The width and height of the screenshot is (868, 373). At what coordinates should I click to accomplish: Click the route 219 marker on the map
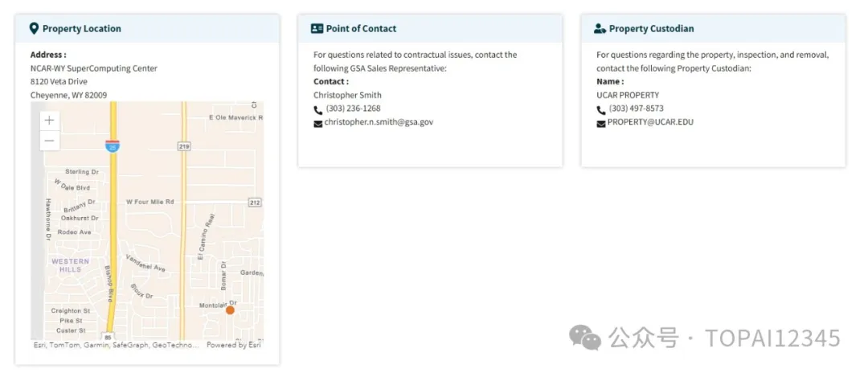tap(184, 146)
